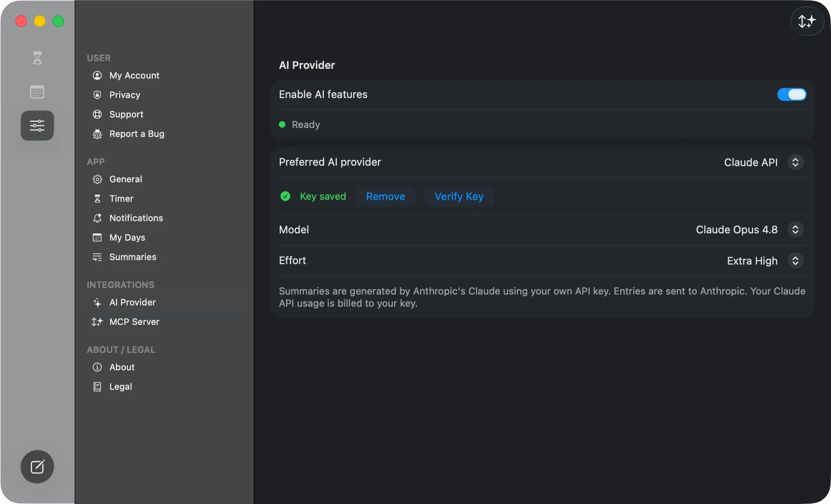Viewport: 831px width, 504px height.
Task: Go to My Days settings
Action: tap(127, 237)
